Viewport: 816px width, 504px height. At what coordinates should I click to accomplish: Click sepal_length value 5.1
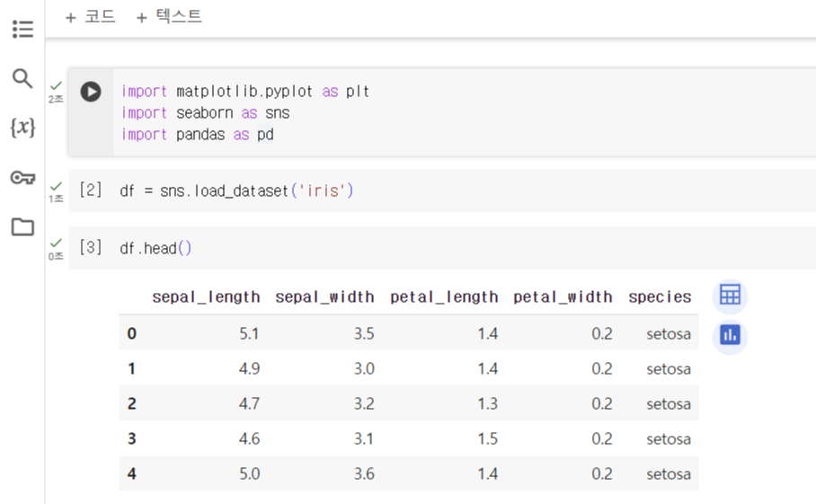[x=249, y=333]
